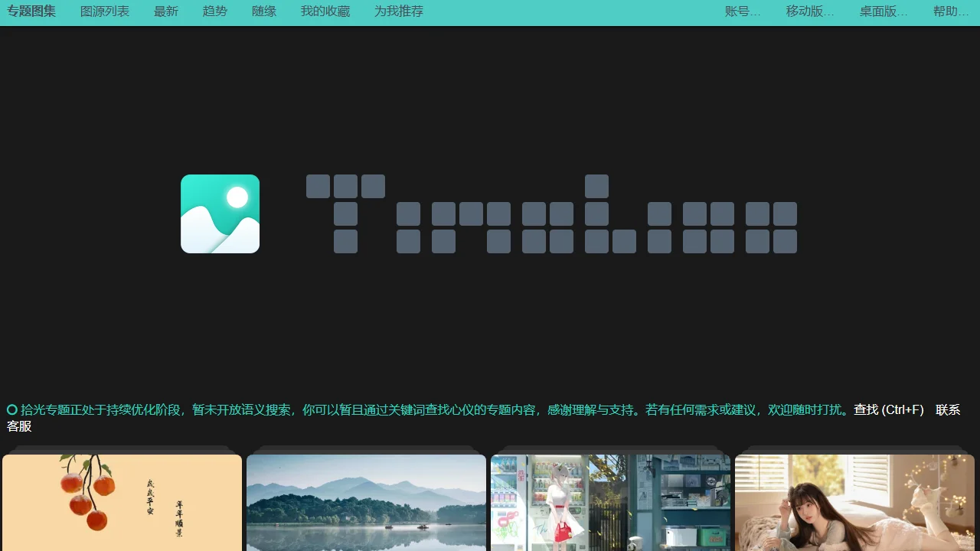The image size is (980, 551).
Task: Open the misty mountain lake thumbnail
Action: click(x=366, y=503)
